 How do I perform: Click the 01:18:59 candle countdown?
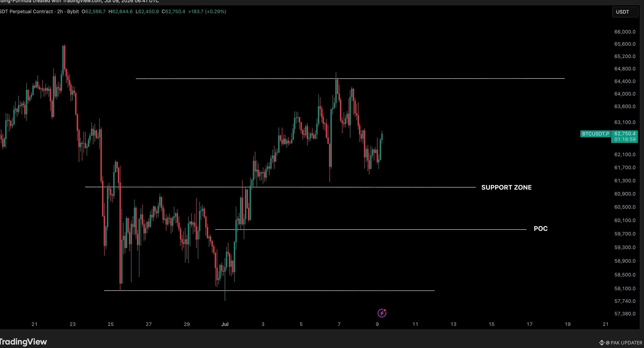tap(625, 139)
